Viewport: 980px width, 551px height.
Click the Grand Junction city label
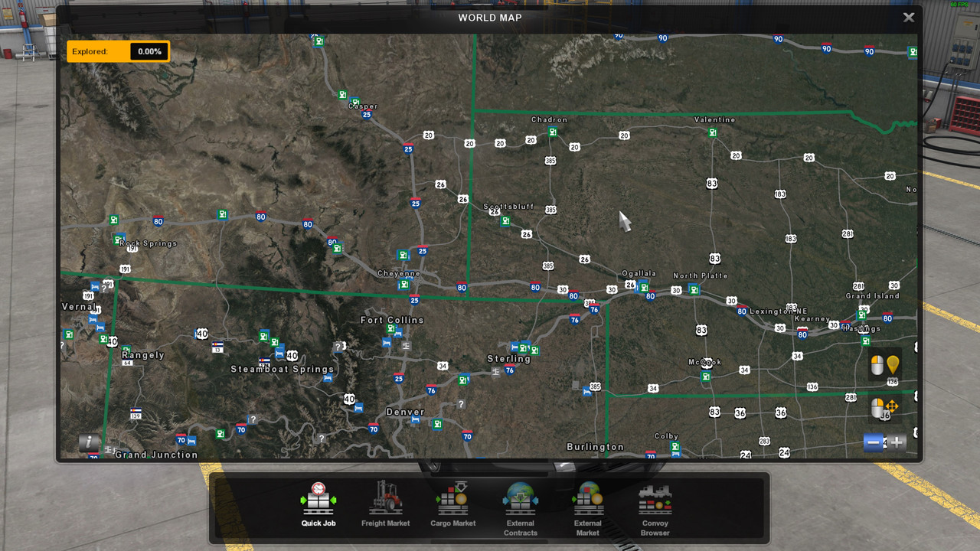coord(156,455)
